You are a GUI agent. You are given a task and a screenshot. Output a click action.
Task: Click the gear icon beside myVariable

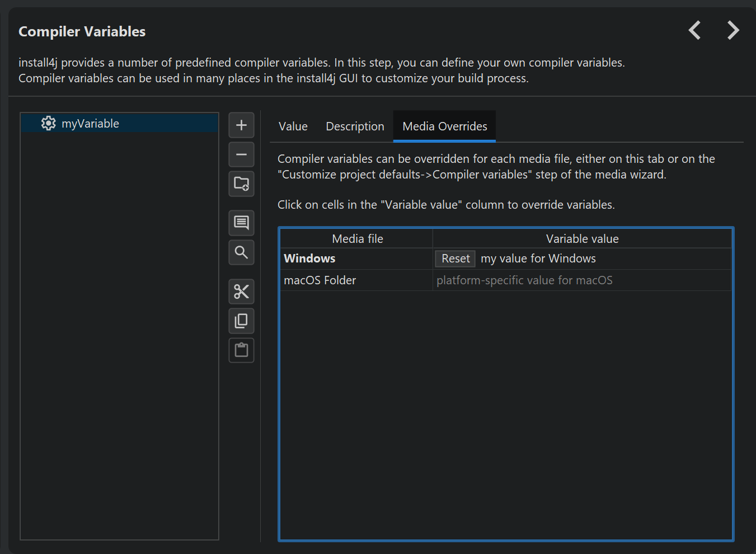click(x=49, y=124)
